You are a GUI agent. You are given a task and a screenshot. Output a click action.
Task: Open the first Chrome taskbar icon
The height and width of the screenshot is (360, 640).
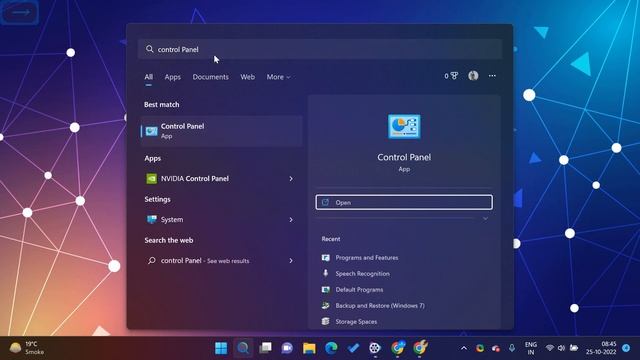pos(398,348)
